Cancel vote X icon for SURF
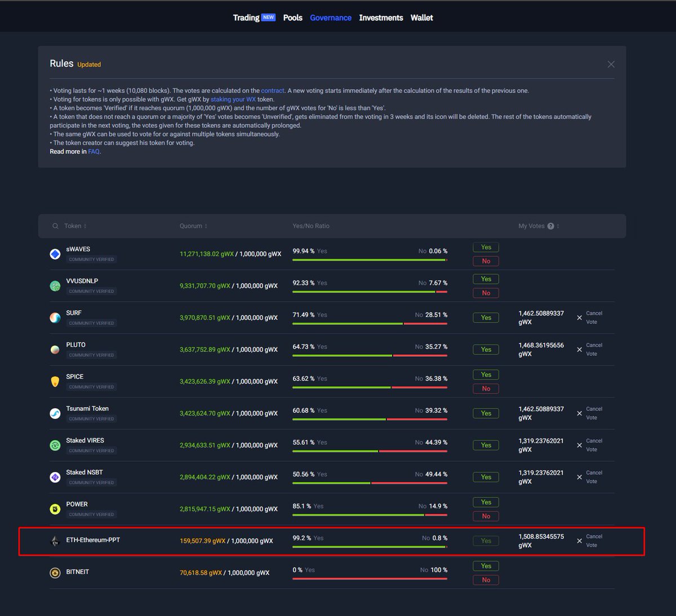 click(580, 318)
